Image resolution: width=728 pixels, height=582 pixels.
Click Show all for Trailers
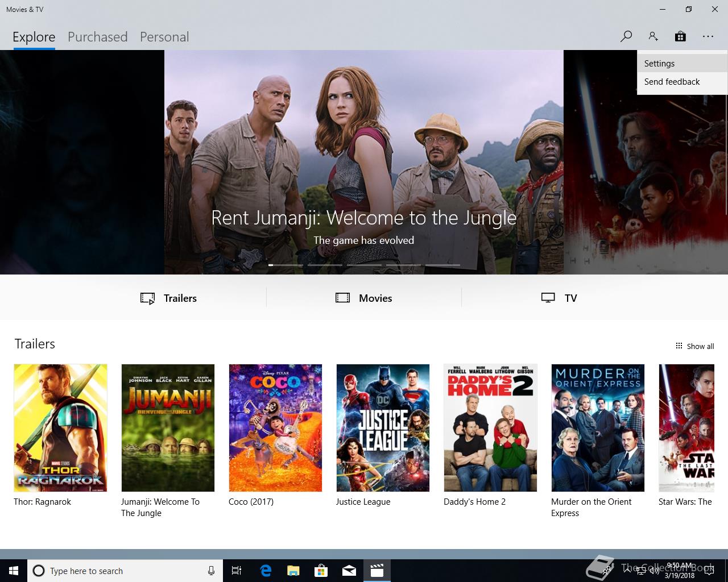(694, 346)
